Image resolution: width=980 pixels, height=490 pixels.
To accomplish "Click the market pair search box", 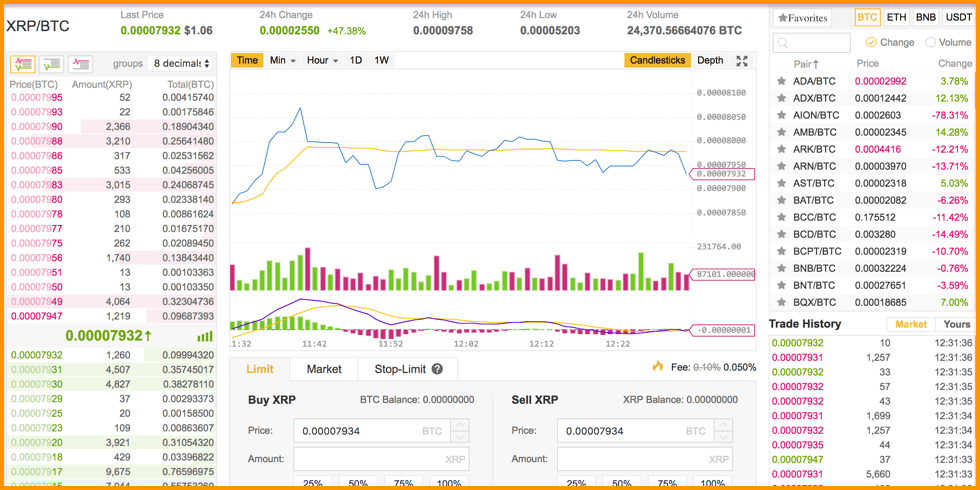I will (x=811, y=43).
